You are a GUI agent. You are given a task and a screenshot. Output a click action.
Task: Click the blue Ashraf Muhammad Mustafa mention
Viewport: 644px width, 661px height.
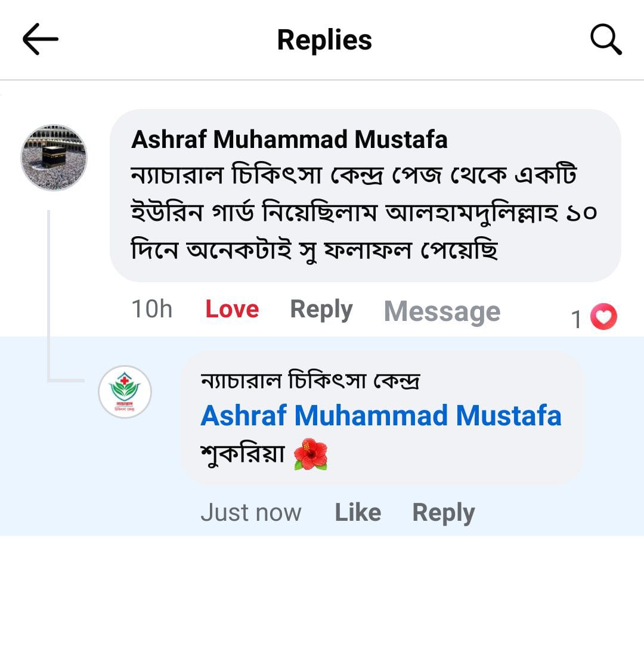381,415
